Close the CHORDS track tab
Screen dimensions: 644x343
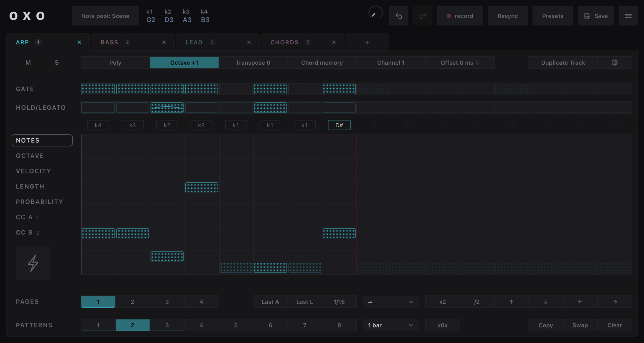pyautogui.click(x=334, y=42)
